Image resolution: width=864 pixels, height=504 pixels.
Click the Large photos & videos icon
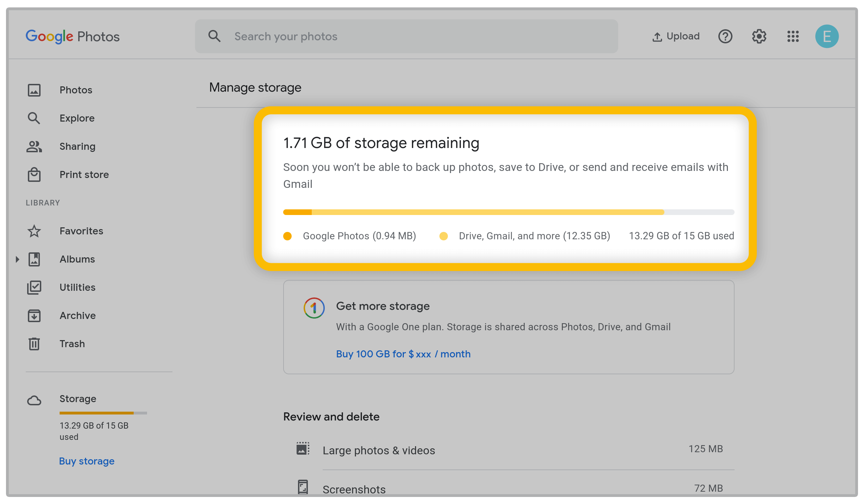point(303,449)
